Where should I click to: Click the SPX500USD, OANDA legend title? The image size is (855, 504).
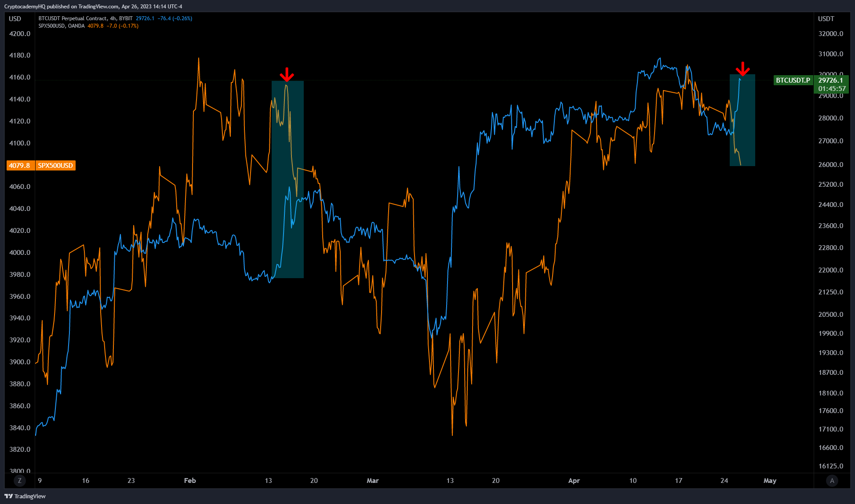point(62,26)
